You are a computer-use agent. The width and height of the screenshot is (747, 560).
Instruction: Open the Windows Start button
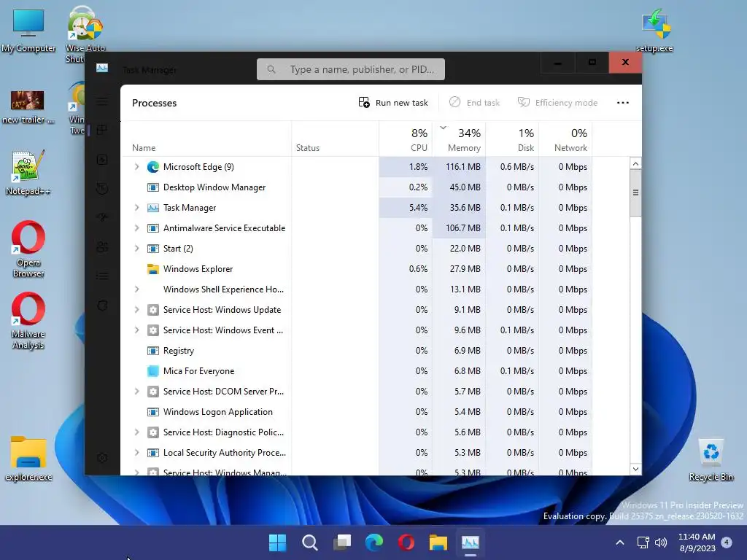point(278,542)
